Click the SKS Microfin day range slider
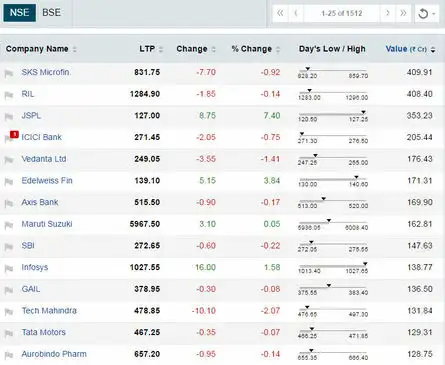 pos(333,71)
